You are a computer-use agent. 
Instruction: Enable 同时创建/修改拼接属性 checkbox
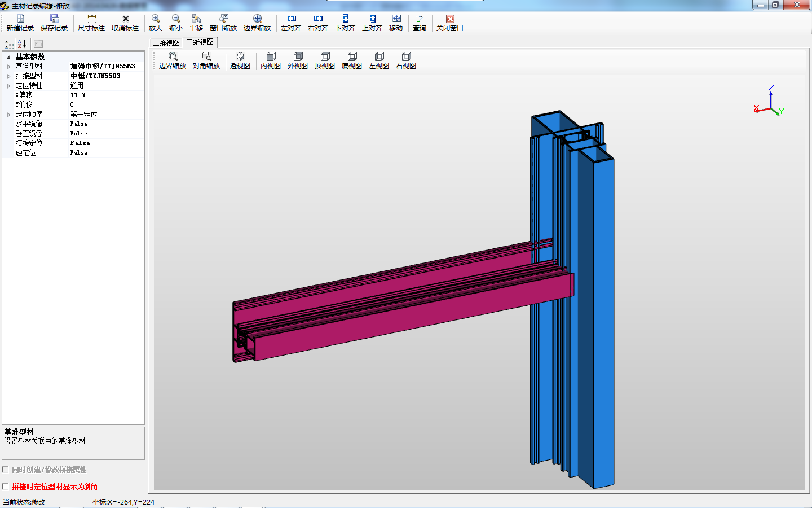point(6,470)
